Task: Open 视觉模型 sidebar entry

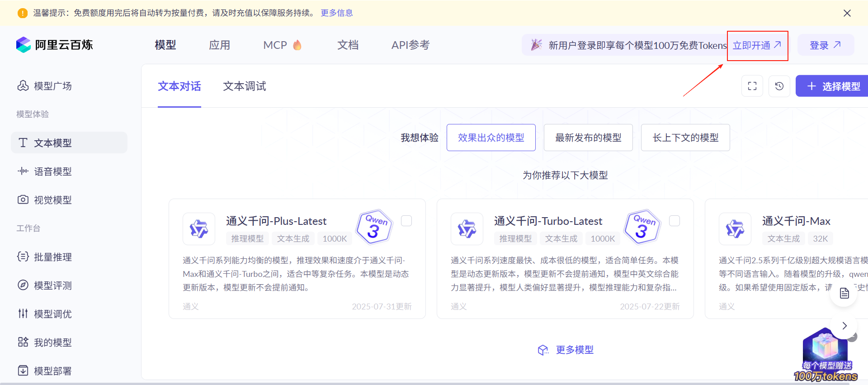Action: click(44, 200)
